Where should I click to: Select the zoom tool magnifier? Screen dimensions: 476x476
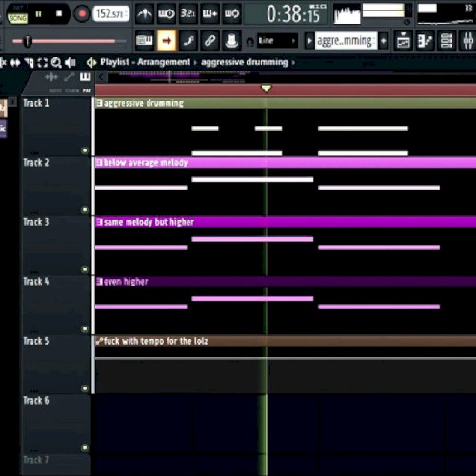(x=56, y=63)
